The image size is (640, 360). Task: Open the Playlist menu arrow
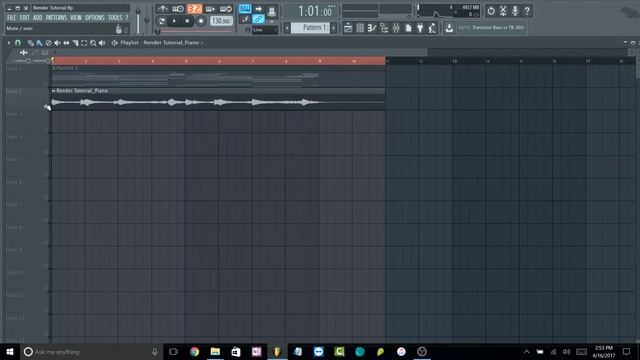(x=9, y=43)
